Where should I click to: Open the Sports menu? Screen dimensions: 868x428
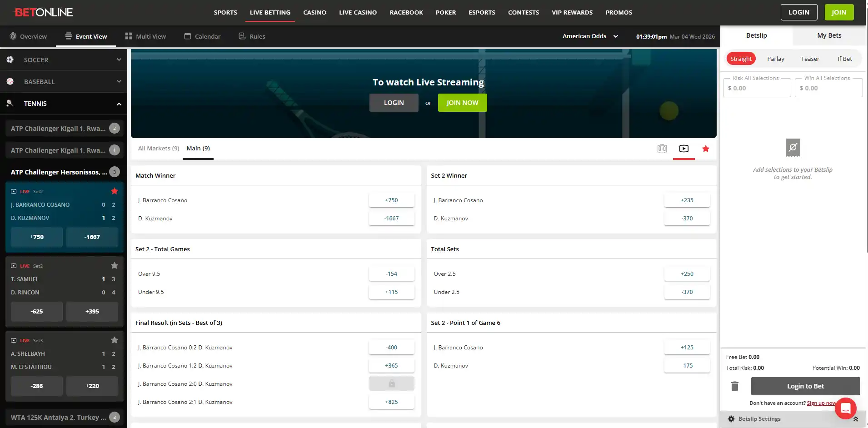pyautogui.click(x=225, y=12)
